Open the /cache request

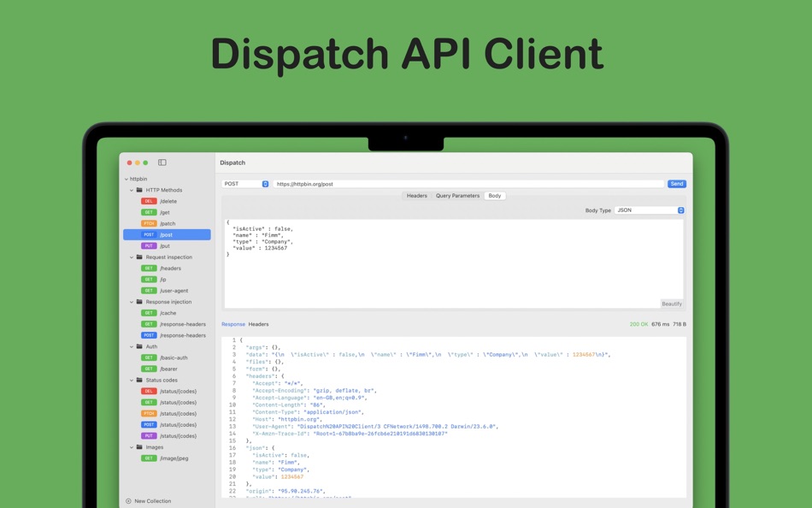(x=167, y=313)
